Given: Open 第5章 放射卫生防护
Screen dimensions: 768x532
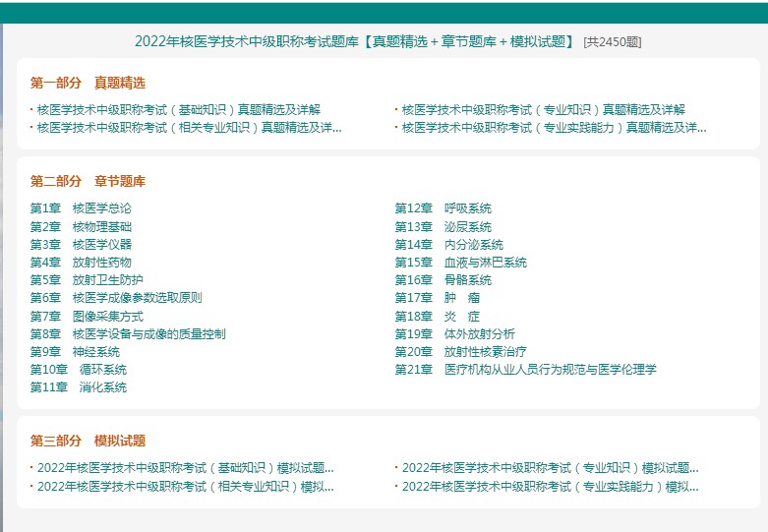Looking at the screenshot, I should [87, 279].
